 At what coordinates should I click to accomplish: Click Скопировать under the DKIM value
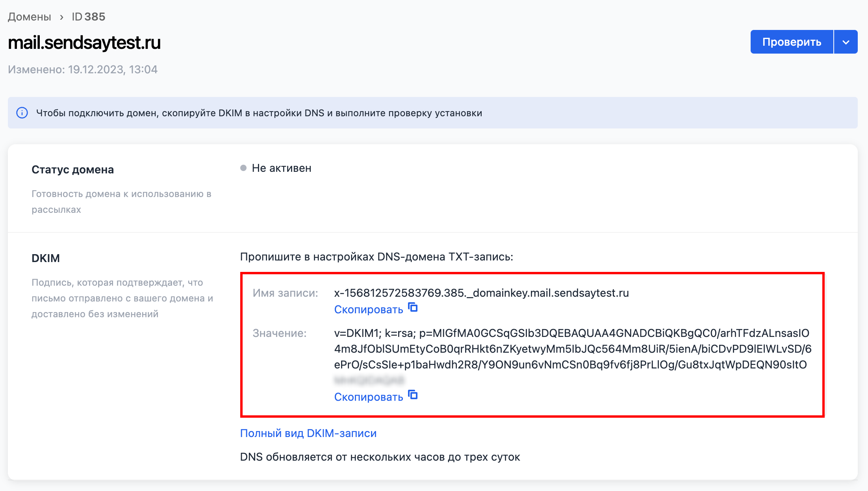(369, 397)
